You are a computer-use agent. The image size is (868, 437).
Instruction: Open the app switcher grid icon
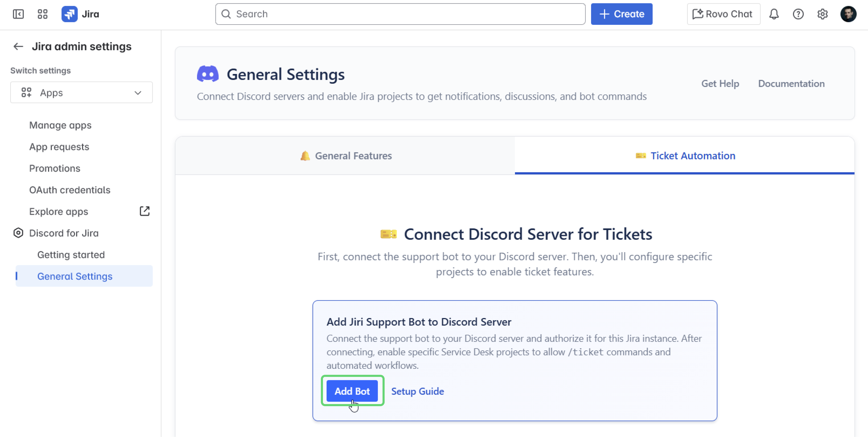tap(42, 14)
